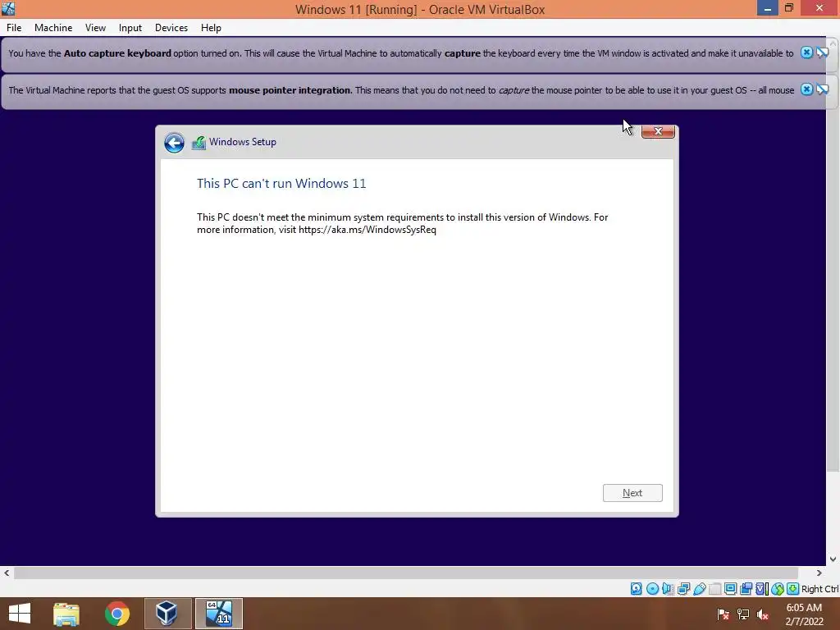This screenshot has width=840, height=630.
Task: Select the Windows 11 VM taskbar button
Action: [218, 614]
